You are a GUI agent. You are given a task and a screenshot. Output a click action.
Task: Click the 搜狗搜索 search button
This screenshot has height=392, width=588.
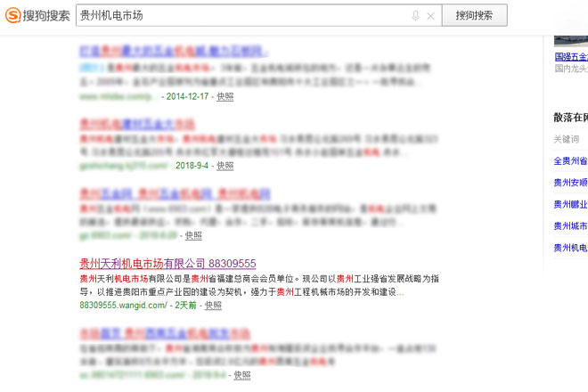tap(474, 15)
